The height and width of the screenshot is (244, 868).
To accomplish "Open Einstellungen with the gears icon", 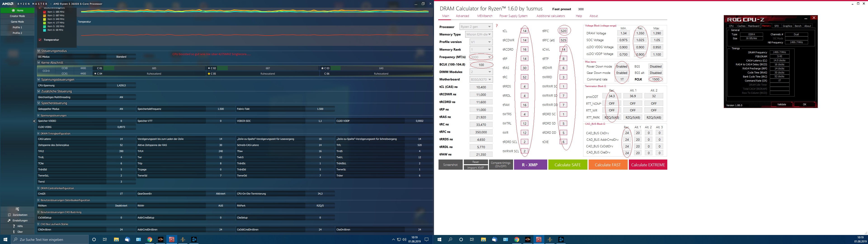I will (9, 221).
